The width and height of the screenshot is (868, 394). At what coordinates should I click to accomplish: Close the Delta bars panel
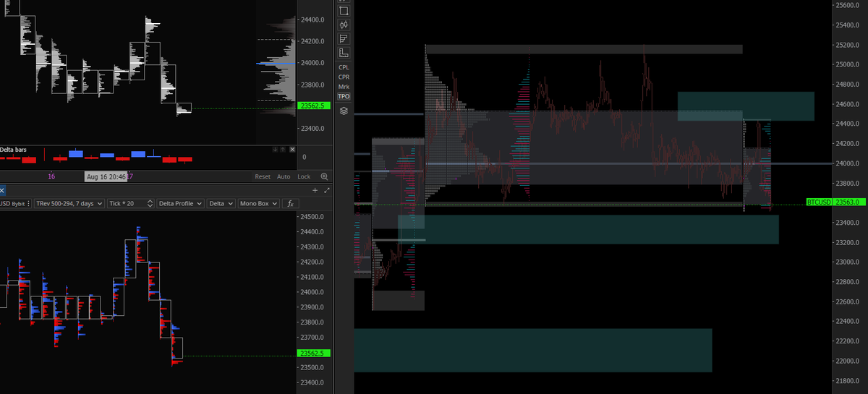292,149
